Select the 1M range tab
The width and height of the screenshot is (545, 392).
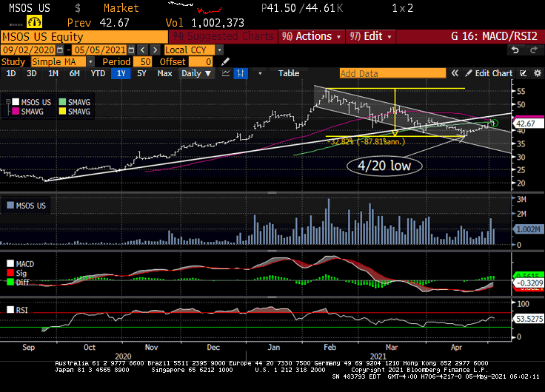pyautogui.click(x=53, y=73)
